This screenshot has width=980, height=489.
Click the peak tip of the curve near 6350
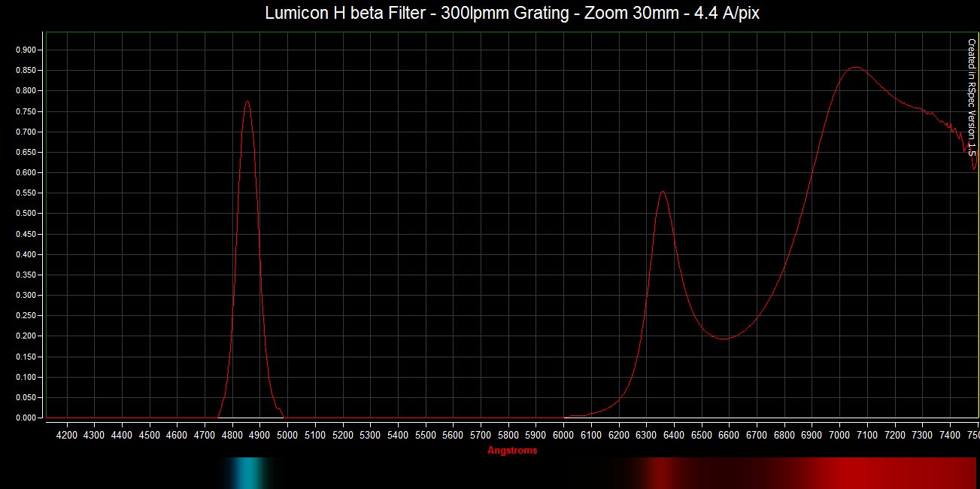[662, 192]
